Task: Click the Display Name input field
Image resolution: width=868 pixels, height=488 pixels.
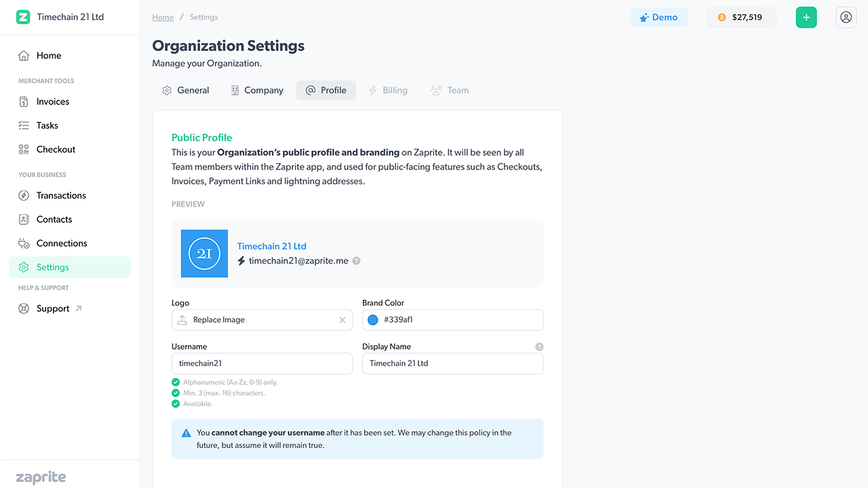Action: [x=453, y=363]
